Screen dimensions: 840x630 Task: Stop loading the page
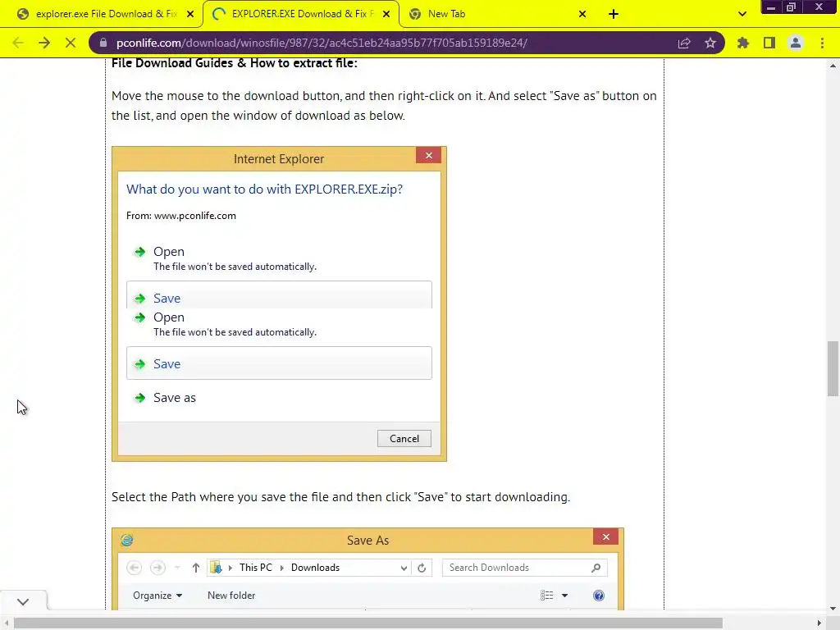click(71, 43)
